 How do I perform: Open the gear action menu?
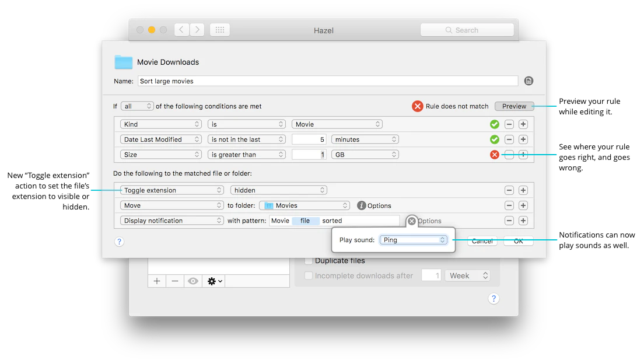(215, 281)
